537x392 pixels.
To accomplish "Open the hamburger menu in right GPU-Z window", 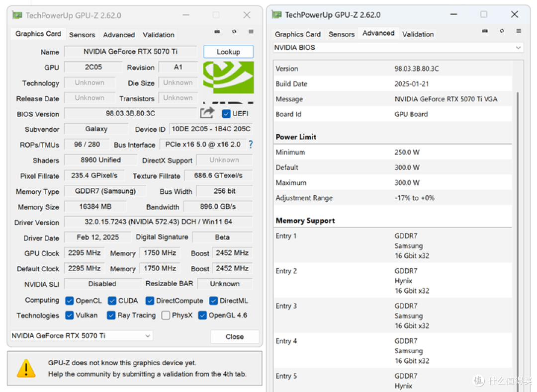I will pyautogui.click(x=519, y=31).
